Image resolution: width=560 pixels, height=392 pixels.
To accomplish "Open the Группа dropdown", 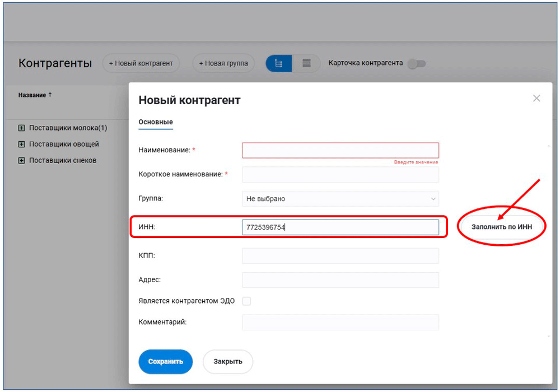I will click(340, 199).
